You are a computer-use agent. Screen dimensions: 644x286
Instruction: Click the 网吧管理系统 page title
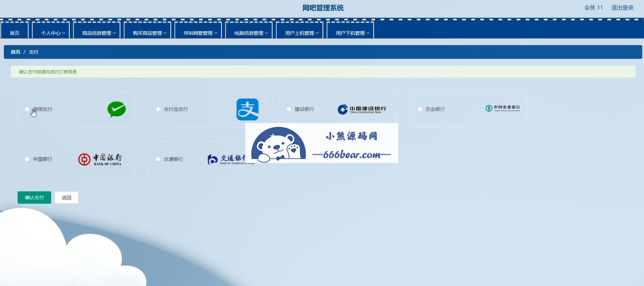[x=323, y=8]
